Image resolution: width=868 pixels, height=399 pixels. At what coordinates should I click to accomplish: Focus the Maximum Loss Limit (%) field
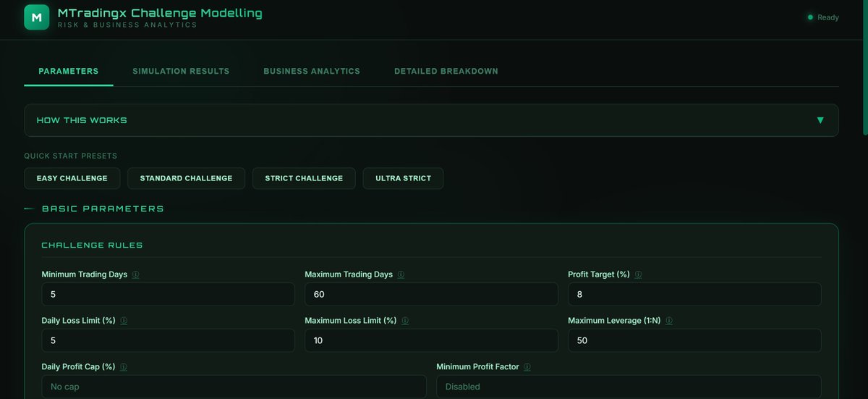(431, 340)
